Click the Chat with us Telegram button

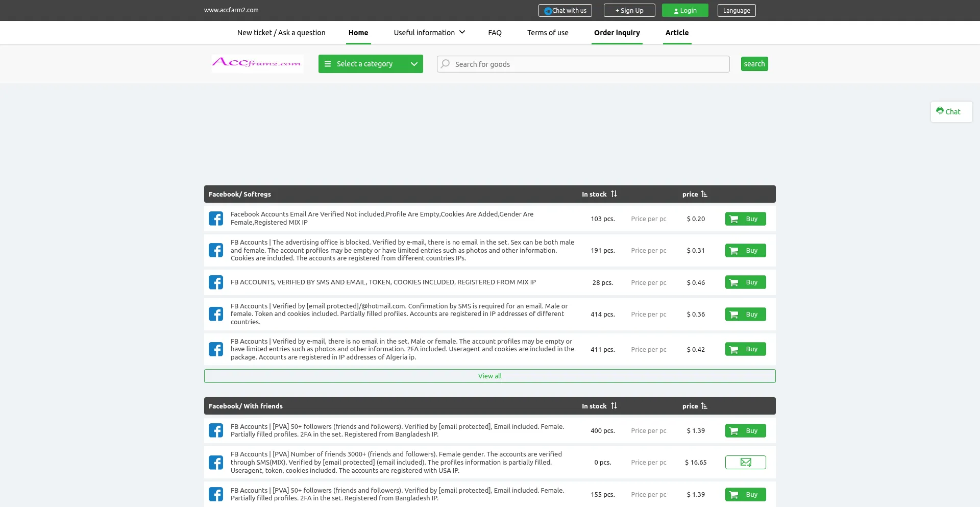click(x=565, y=11)
